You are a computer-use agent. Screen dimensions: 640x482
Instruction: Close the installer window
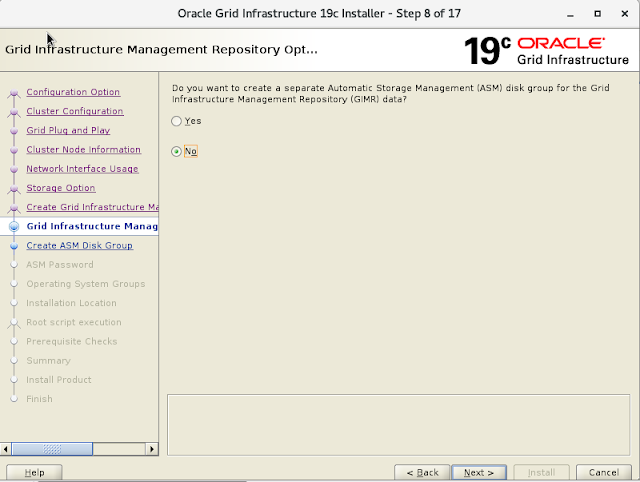click(x=624, y=14)
